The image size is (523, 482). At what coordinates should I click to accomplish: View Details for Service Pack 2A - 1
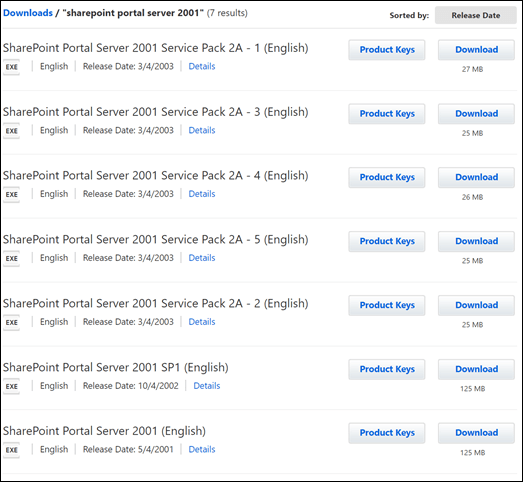click(202, 66)
